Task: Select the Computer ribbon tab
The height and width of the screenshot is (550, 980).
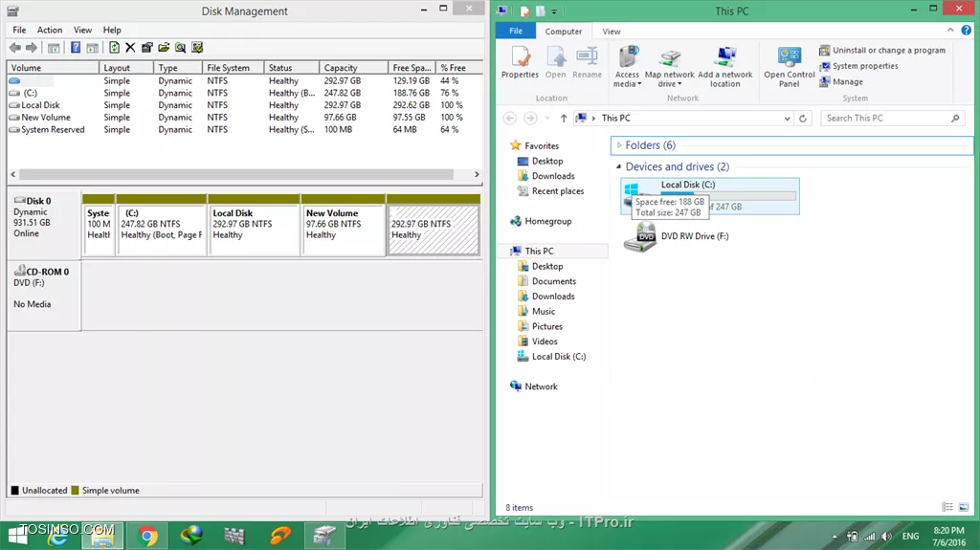Action: point(563,32)
